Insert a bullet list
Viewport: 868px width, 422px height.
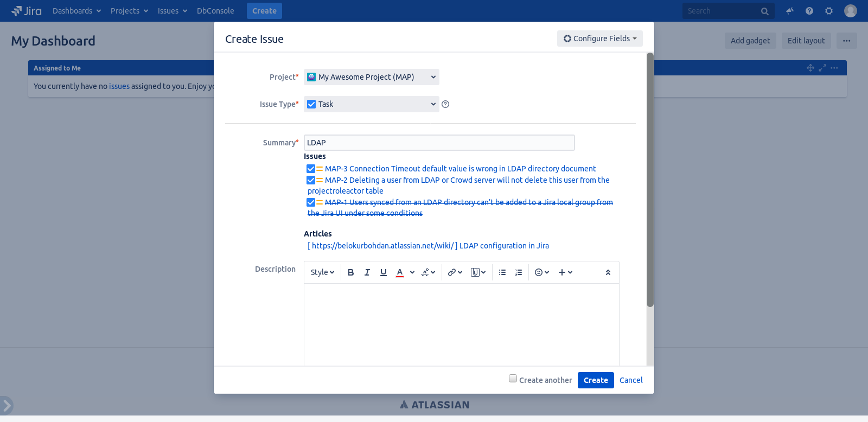[x=502, y=272]
